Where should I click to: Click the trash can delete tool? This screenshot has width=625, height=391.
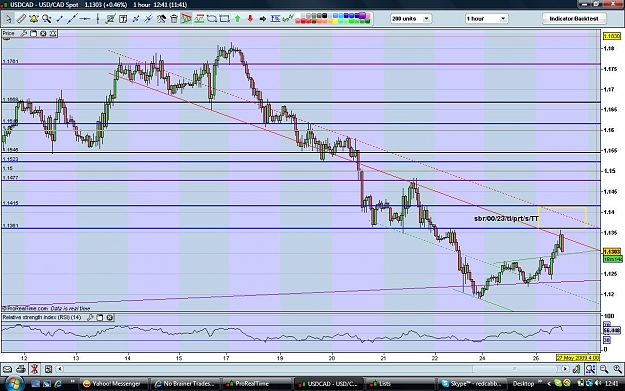tap(174, 19)
